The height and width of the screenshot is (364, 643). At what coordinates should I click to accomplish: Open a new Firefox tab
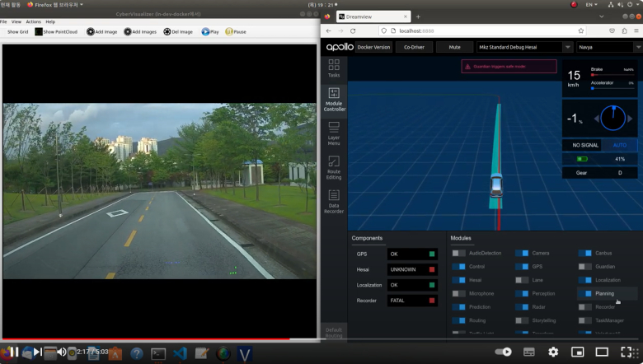tap(418, 16)
